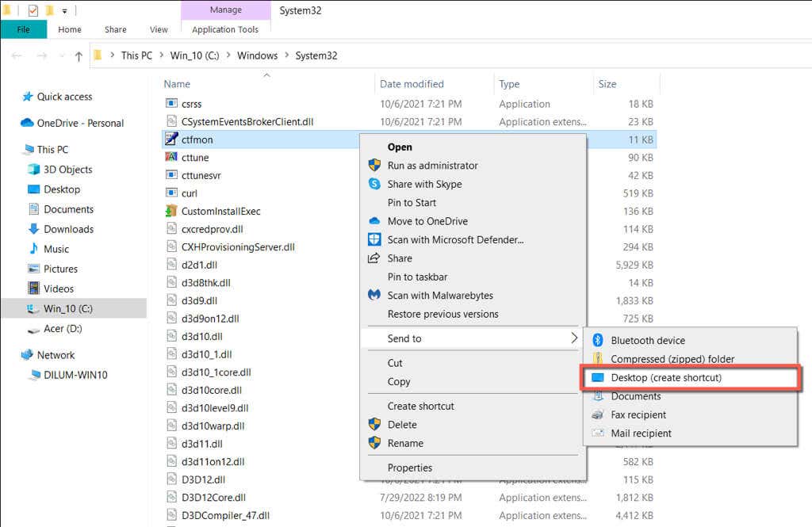Screen dimensions: 812x527
Task: Click the Quick access star icon
Action: tap(28, 97)
